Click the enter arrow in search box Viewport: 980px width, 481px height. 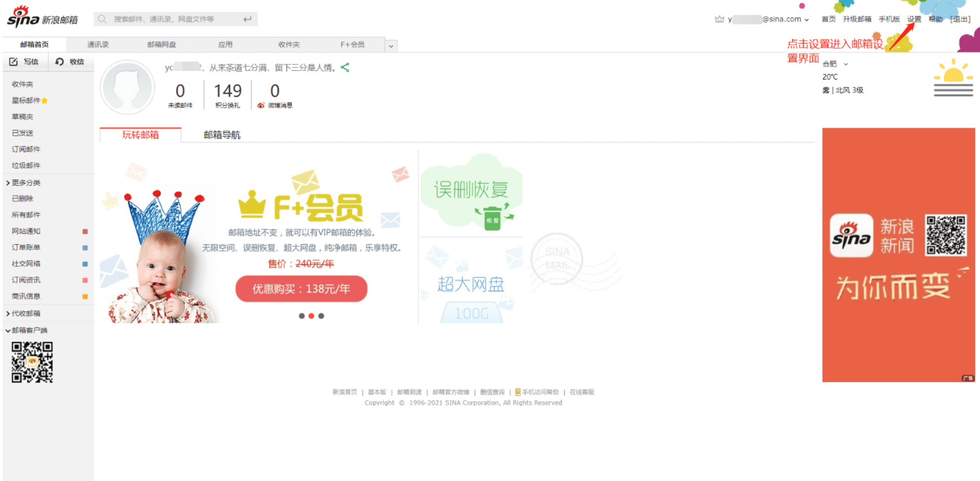coord(247,19)
